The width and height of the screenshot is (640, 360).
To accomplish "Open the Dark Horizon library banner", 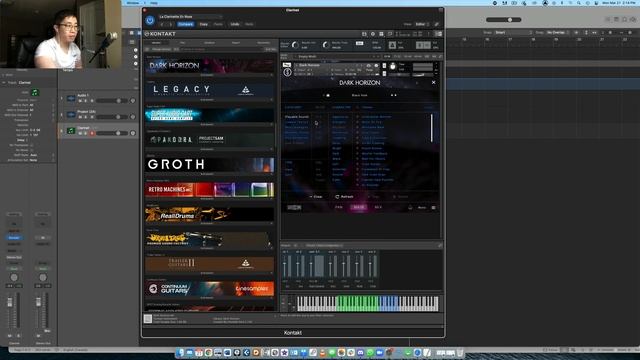I will coord(209,66).
